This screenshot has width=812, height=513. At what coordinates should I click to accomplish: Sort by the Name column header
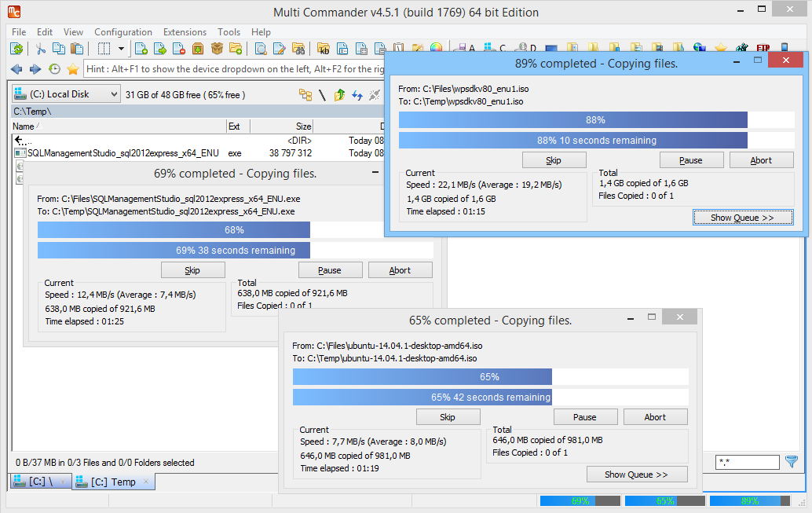tap(119, 126)
